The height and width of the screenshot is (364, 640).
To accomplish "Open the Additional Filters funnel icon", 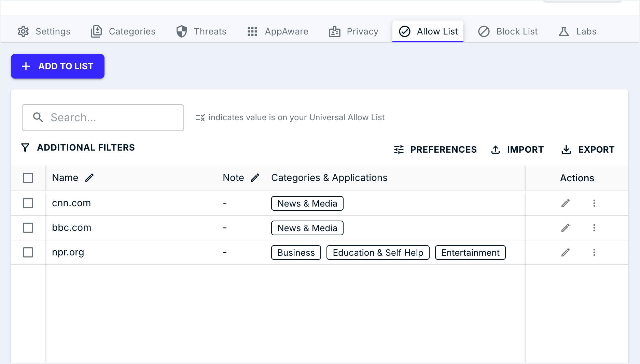I will [25, 148].
